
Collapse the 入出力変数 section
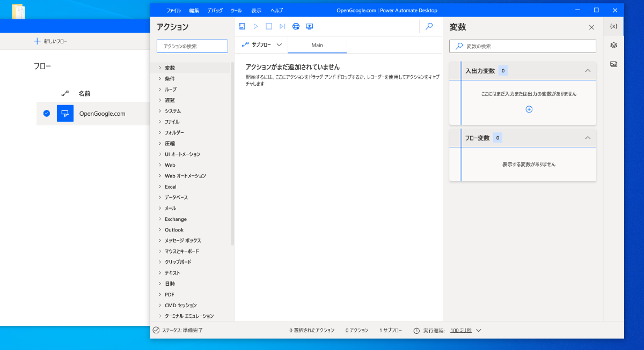[588, 71]
